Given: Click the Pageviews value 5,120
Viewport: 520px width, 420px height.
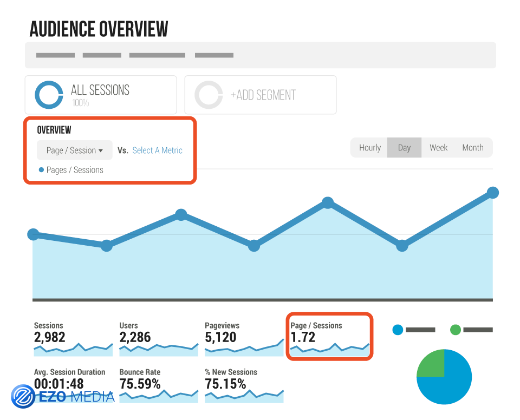Looking at the screenshot, I should coord(220,337).
